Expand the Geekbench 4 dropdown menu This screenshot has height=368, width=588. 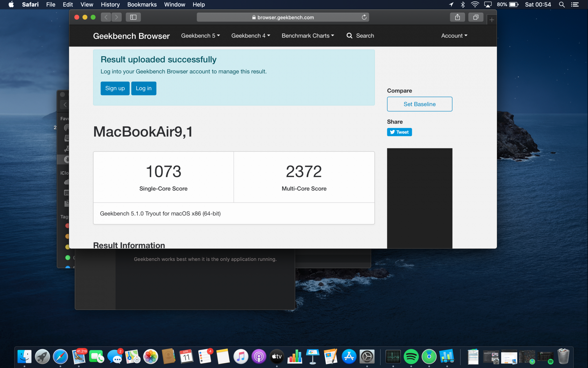(x=251, y=36)
